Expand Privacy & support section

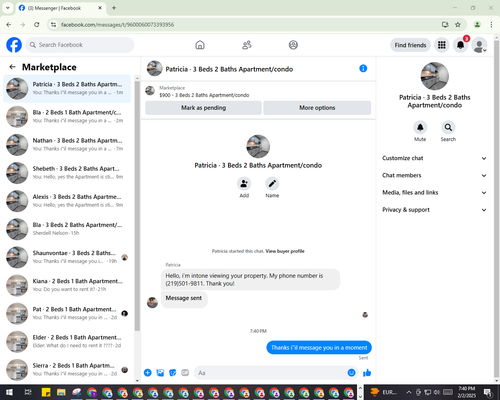point(434,210)
